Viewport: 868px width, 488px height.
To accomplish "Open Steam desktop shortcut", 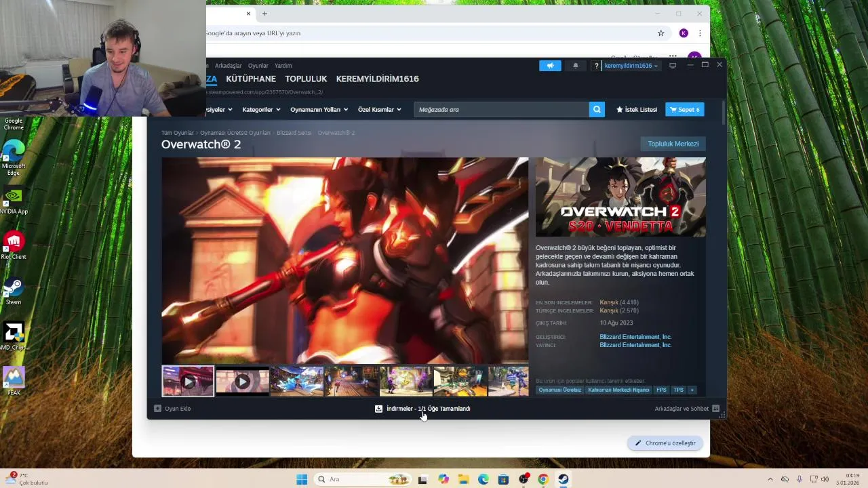I will (x=14, y=291).
